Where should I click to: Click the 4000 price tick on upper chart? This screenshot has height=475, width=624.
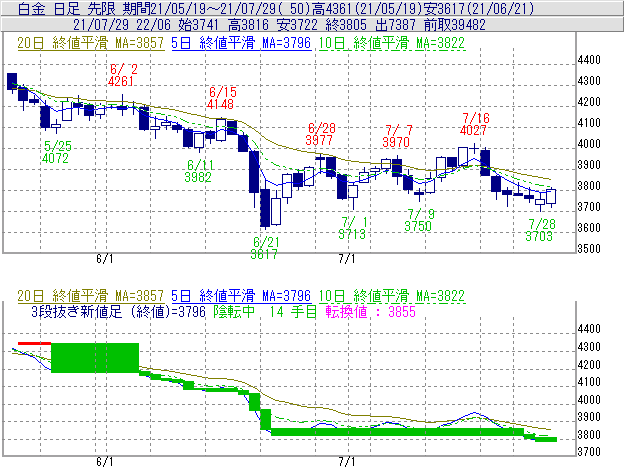pos(589,144)
